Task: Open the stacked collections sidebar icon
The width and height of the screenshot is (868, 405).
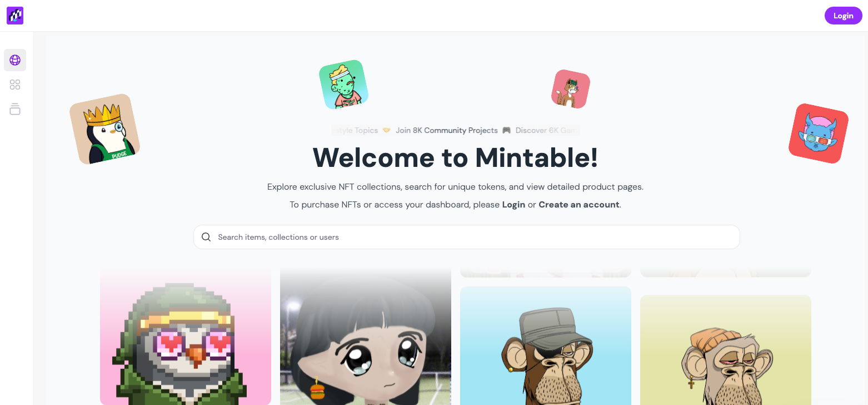Action: [x=15, y=109]
